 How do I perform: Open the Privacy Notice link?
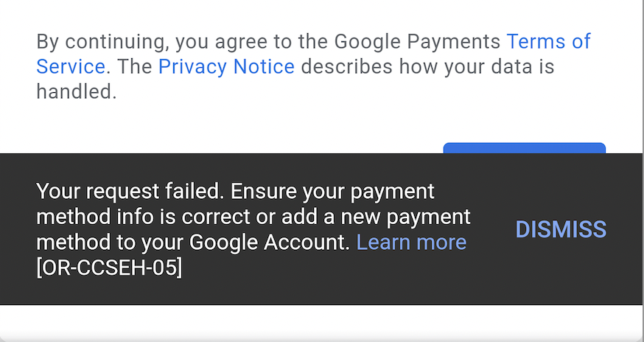click(x=226, y=66)
